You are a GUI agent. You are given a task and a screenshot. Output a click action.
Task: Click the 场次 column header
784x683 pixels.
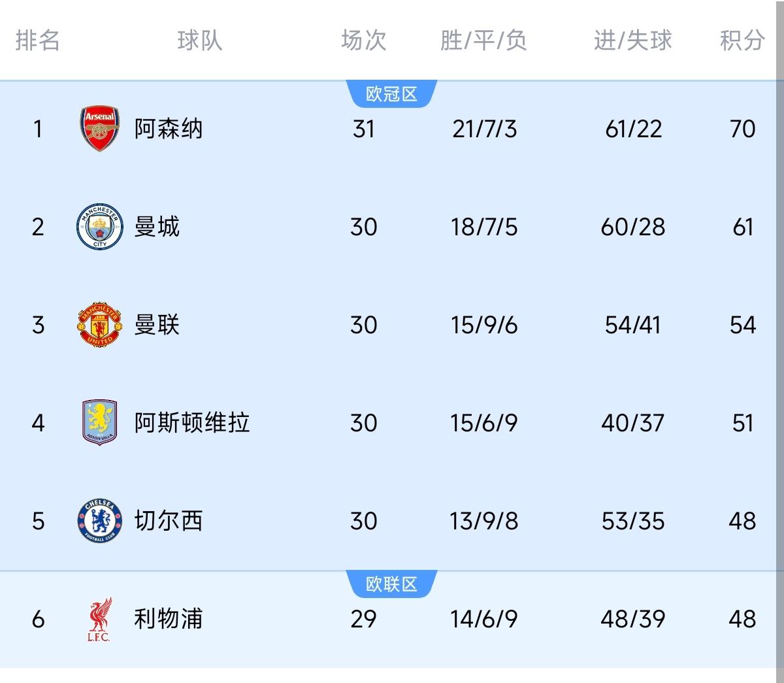click(x=363, y=41)
